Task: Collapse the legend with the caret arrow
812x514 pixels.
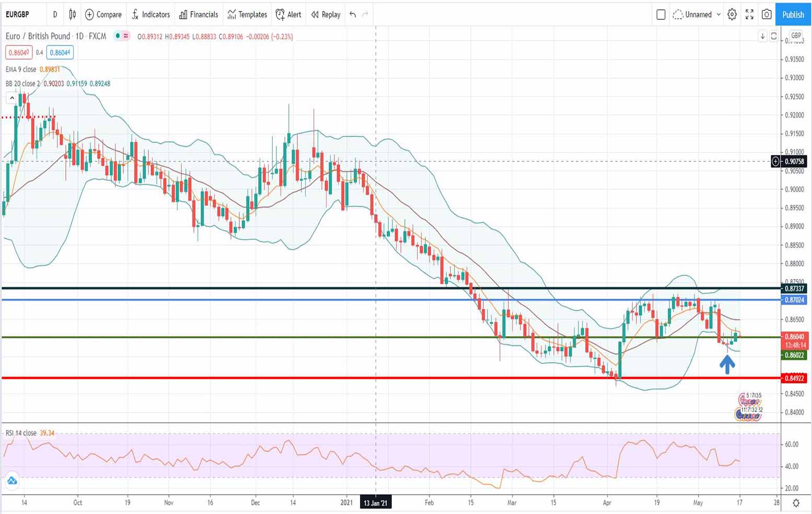Action: click(x=11, y=97)
